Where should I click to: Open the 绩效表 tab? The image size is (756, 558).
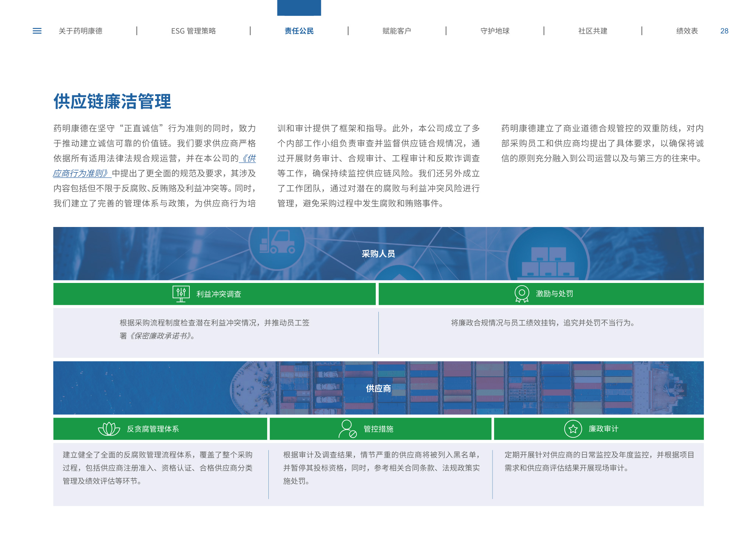(687, 31)
